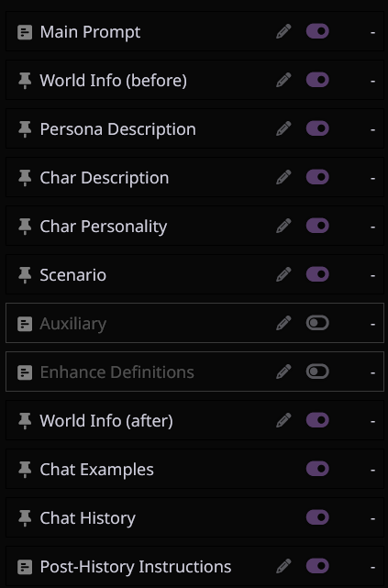Edit the Main Prompt with pencil icon
The height and width of the screenshot is (588, 388).
click(283, 31)
